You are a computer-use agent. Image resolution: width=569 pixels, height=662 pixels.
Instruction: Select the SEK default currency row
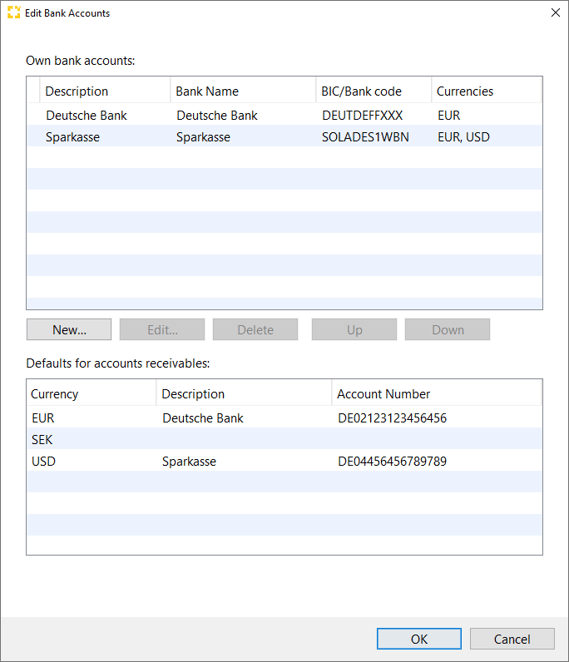pyautogui.click(x=284, y=439)
